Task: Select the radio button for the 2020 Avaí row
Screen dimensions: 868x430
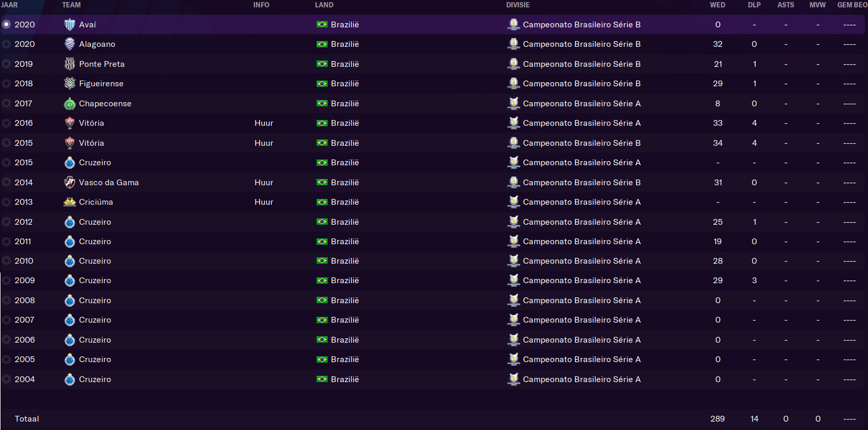Action: [6, 25]
